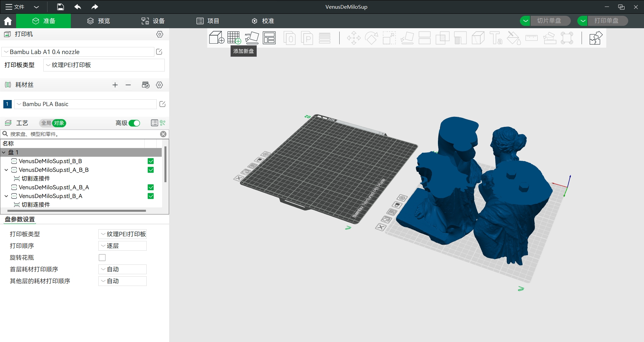Open the slice options arrow beside 切片单盘
The image size is (644, 342).
click(x=525, y=21)
